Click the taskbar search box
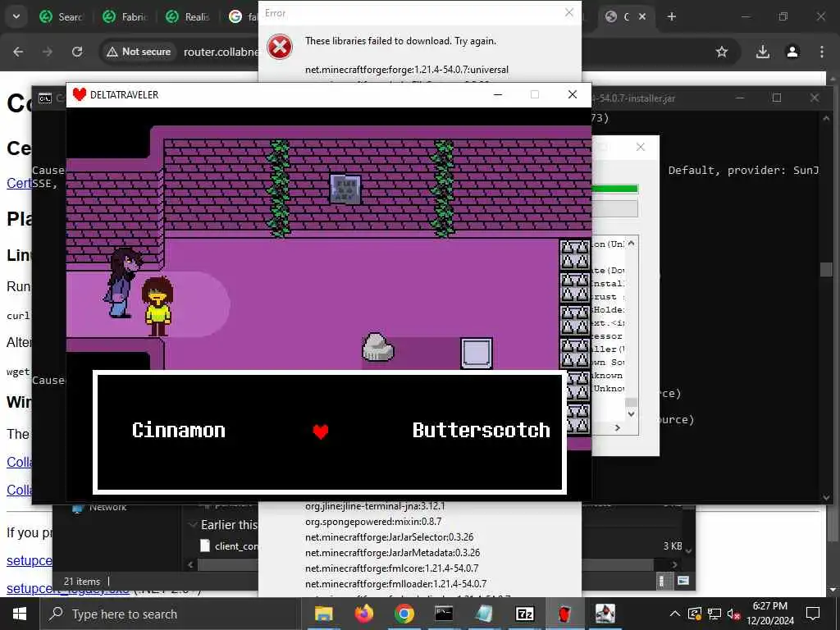The width and height of the screenshot is (840, 630). tap(171, 614)
